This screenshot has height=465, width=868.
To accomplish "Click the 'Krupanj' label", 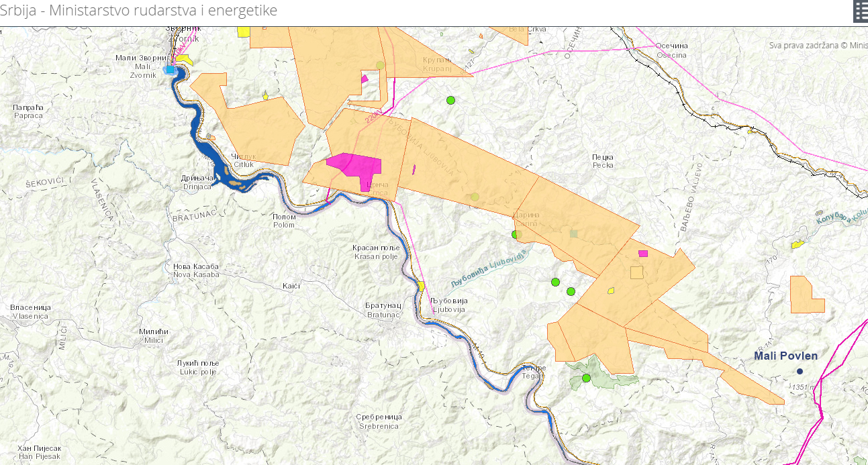I will 438,64.
